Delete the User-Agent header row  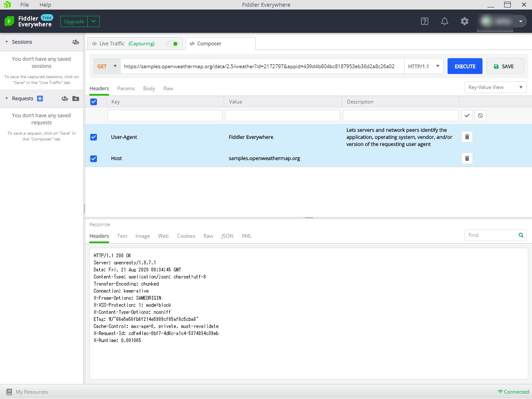tap(467, 137)
